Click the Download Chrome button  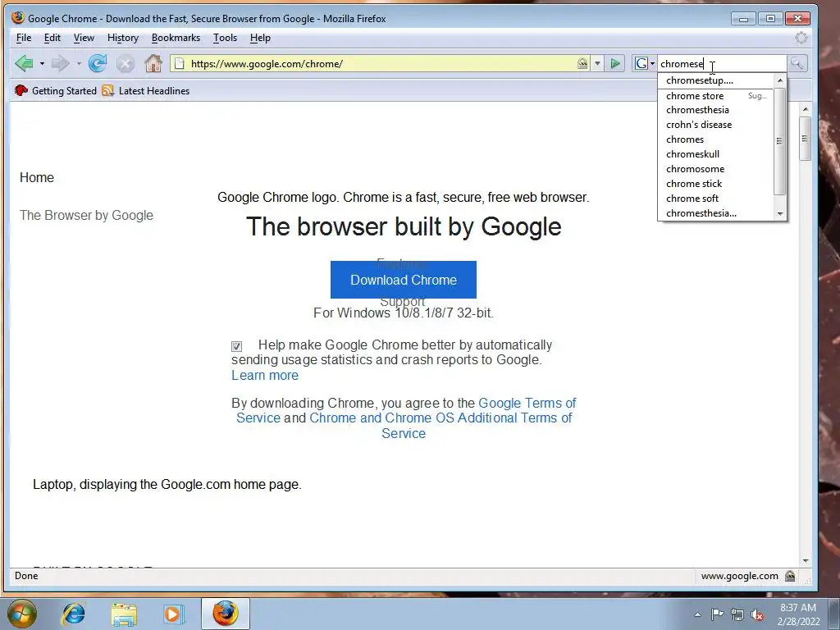click(404, 280)
